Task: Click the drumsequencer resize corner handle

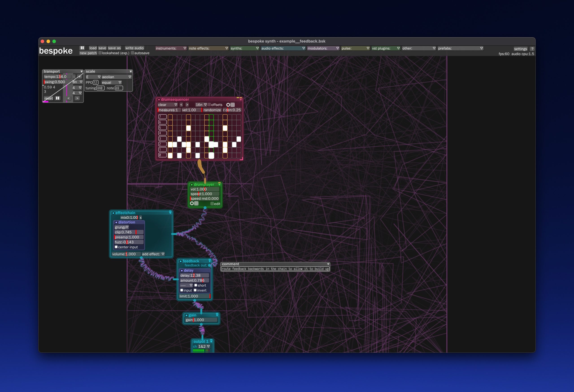Action: 241,158
